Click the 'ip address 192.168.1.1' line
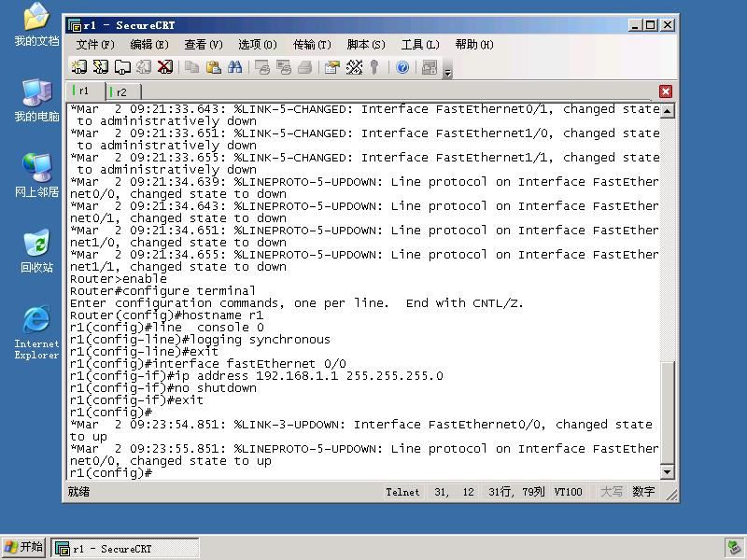The image size is (747, 560). 256,376
